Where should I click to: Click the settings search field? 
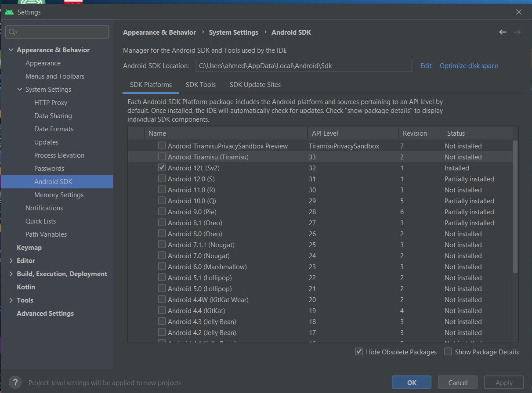coord(57,32)
